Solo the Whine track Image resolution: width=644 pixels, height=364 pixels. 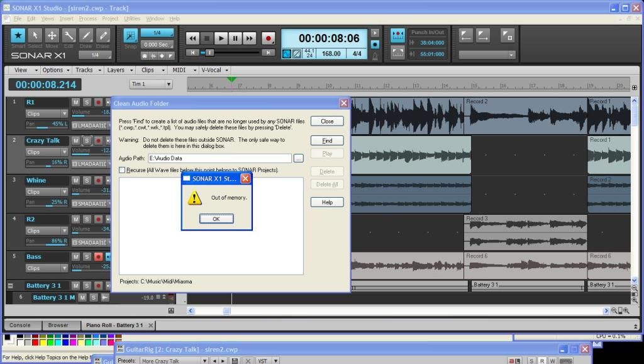[87, 180]
